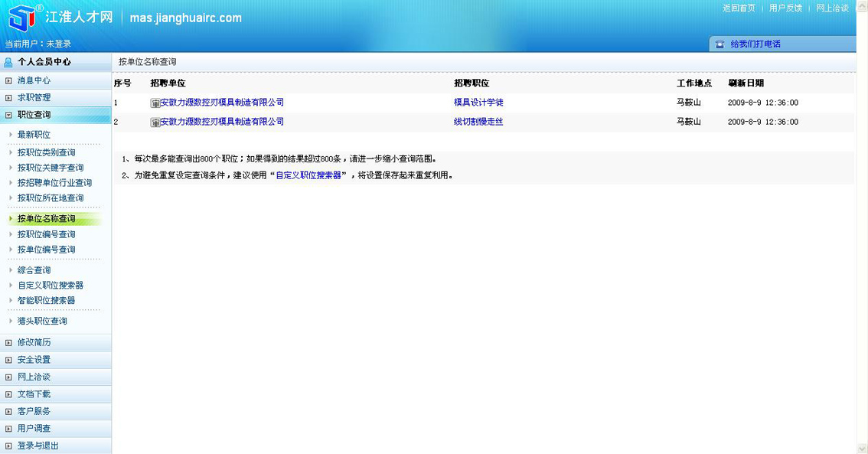Click the 招聘职位 column header
This screenshot has height=454, width=868.
(x=472, y=83)
